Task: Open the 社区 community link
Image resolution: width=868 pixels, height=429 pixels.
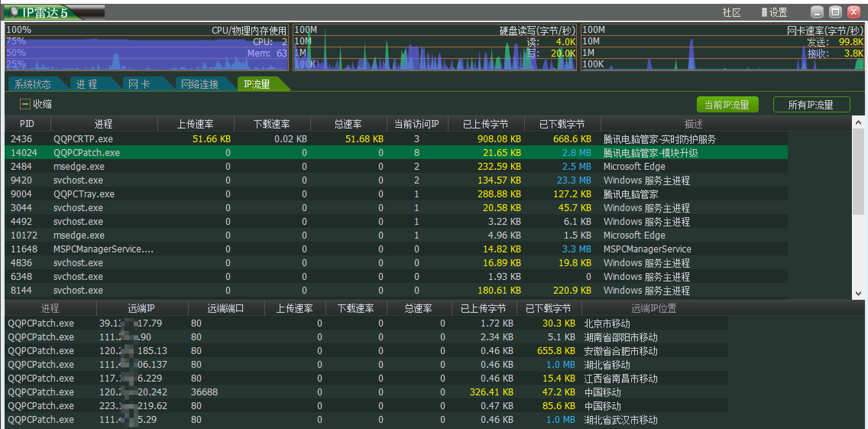Action: point(732,13)
